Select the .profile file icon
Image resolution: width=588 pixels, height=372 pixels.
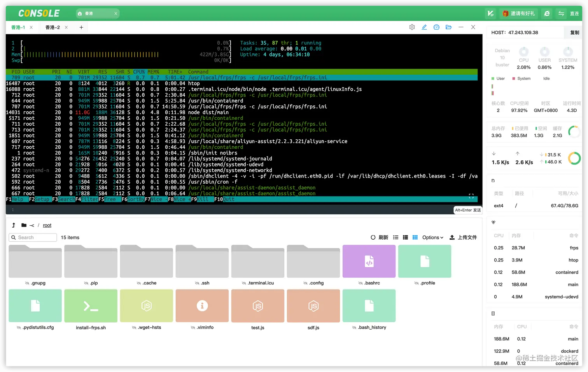pyautogui.click(x=425, y=261)
